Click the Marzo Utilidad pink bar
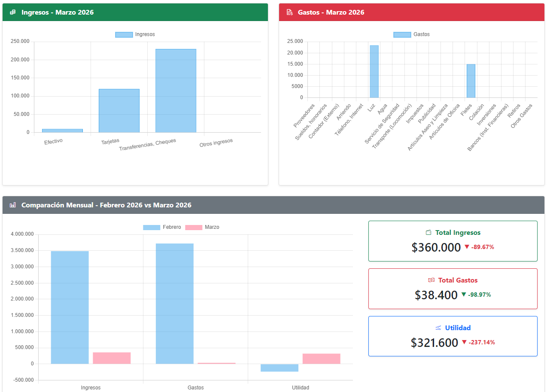This screenshot has height=392, width=547. point(322,359)
